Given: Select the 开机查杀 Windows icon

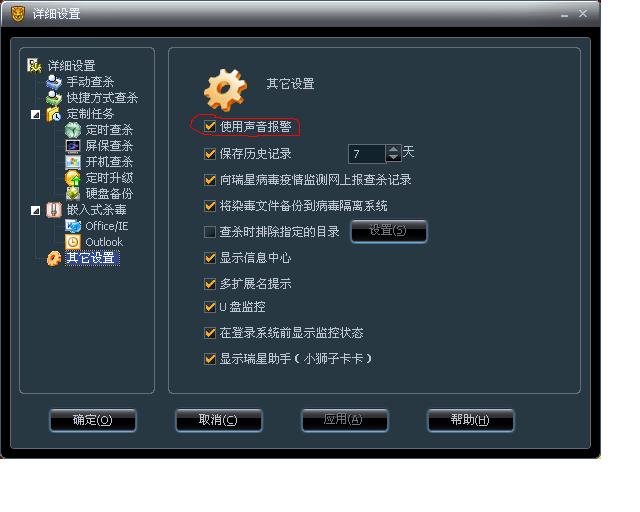Looking at the screenshot, I should point(73,162).
